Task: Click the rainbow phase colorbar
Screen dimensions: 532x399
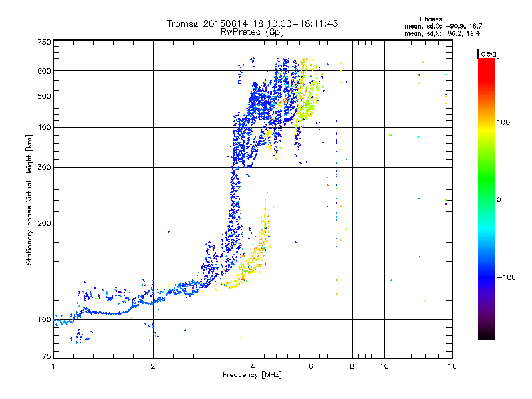Action: (487, 198)
